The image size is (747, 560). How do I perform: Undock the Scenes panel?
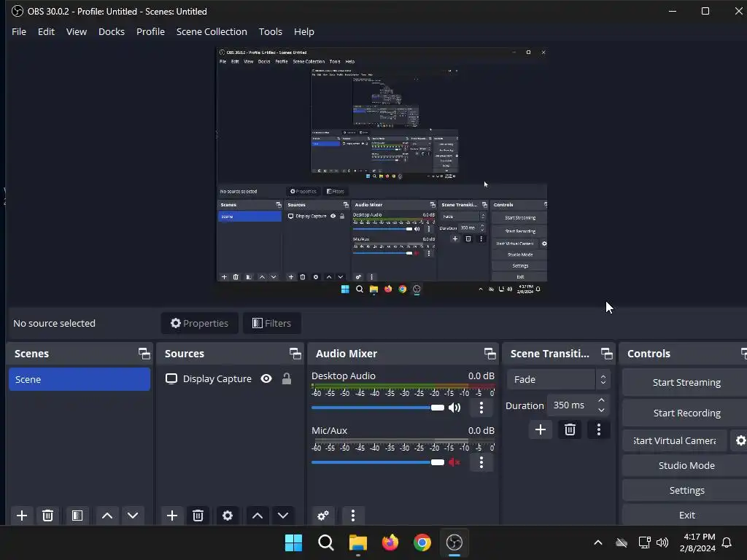click(144, 354)
